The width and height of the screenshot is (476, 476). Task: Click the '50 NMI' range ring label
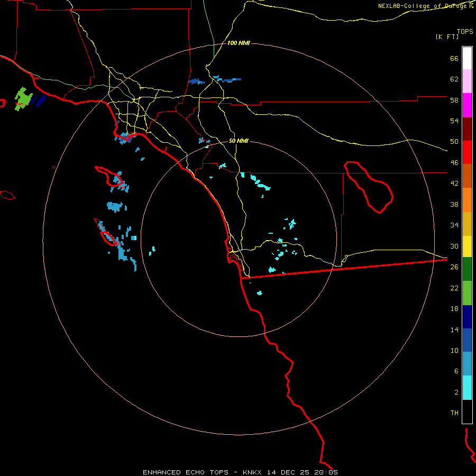pyautogui.click(x=239, y=141)
